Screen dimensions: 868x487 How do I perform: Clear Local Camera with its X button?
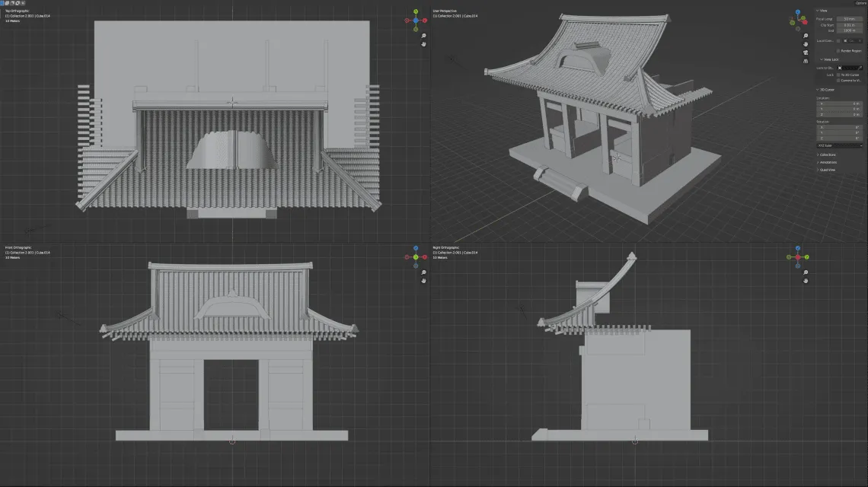click(860, 41)
